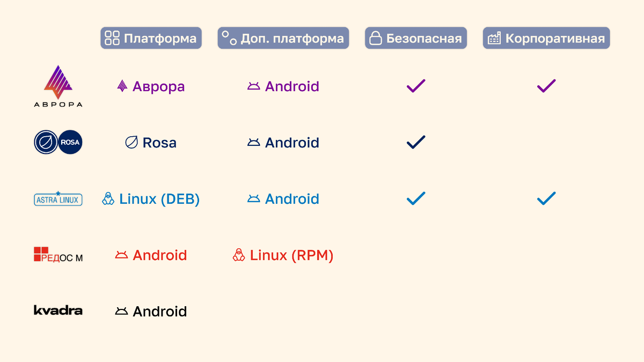Viewport: 644px width, 362px height.
Task: Click the РЕД ОС М logo
Action: [x=58, y=255]
